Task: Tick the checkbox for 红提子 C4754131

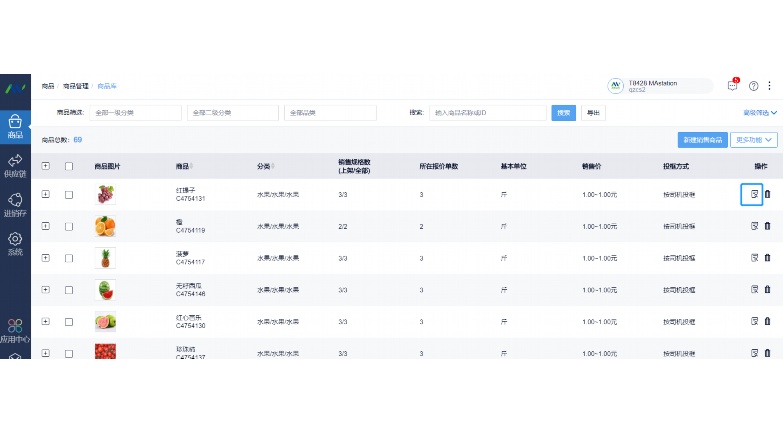Action: (x=69, y=195)
